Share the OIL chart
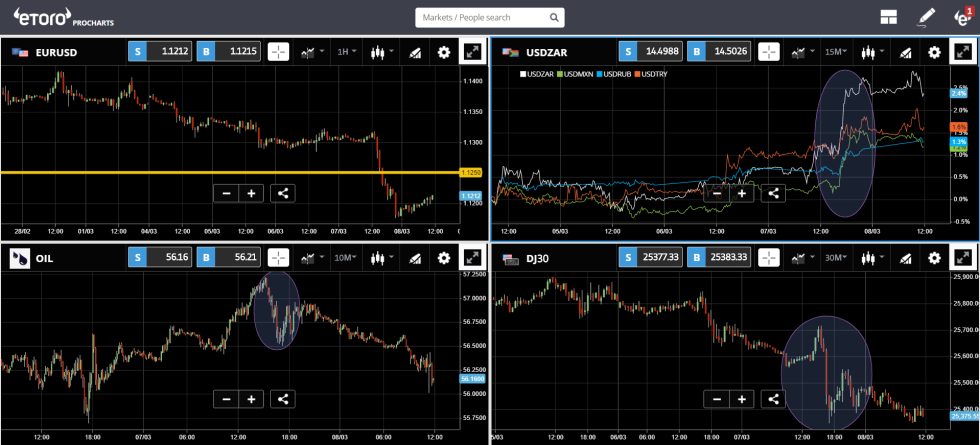The image size is (980, 445). click(282, 399)
